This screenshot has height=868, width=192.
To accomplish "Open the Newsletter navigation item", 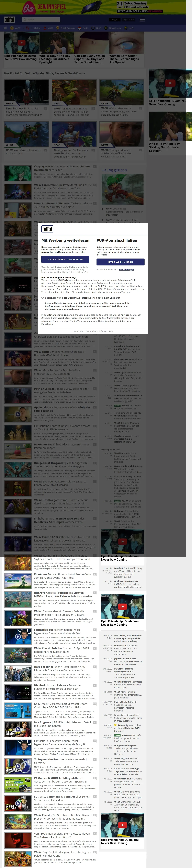I will click(113, 28).
